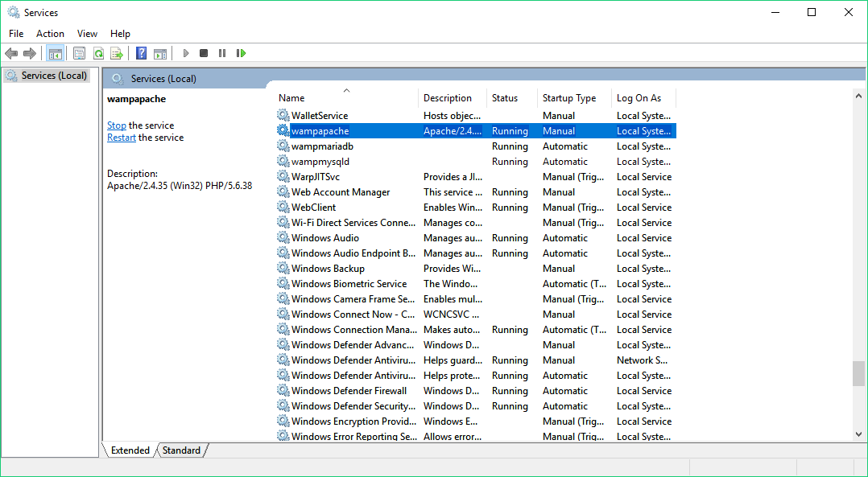Open the blue question-mark Help icon
The image size is (868, 477).
(142, 53)
